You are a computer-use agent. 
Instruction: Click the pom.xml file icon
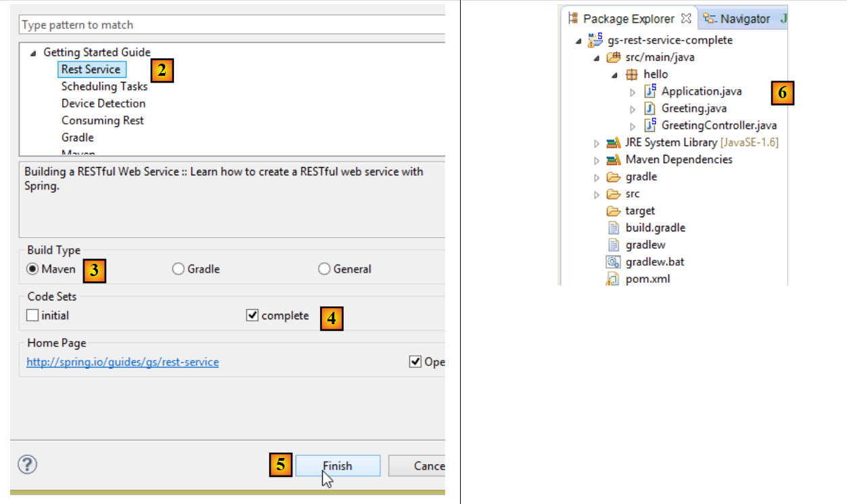(x=614, y=279)
